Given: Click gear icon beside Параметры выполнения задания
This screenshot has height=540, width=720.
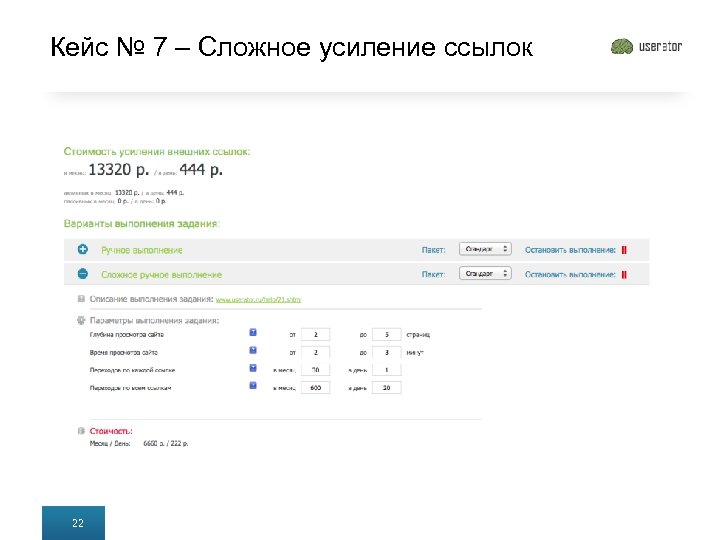Looking at the screenshot, I should pos(81,320).
